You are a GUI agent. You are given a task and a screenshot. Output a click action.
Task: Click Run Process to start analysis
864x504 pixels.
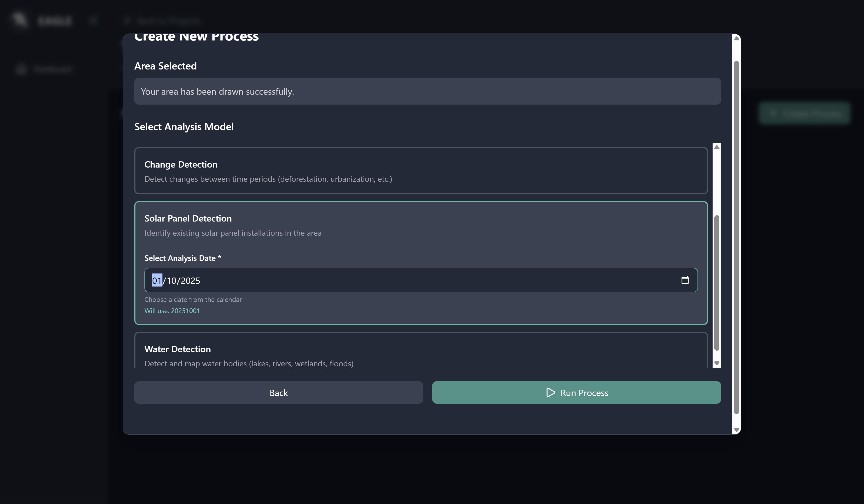coord(576,393)
